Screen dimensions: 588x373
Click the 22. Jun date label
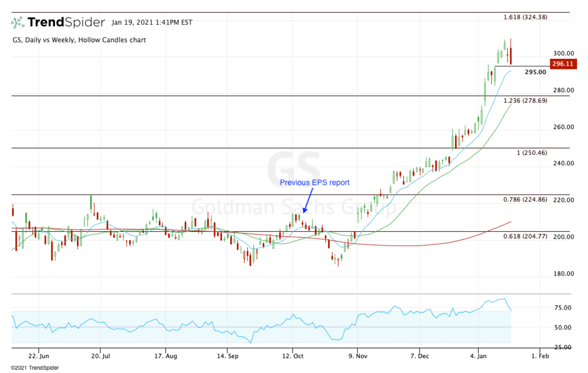tap(38, 357)
